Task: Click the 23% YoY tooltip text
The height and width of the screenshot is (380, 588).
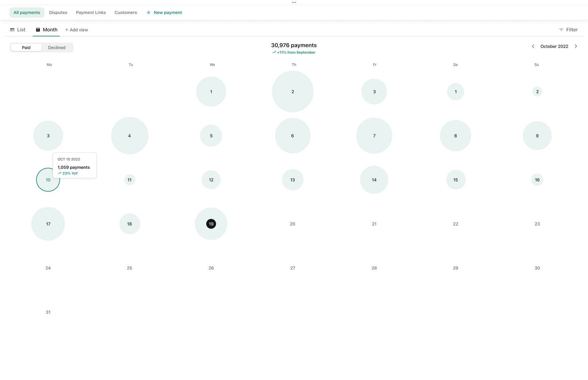Action: click(x=70, y=174)
